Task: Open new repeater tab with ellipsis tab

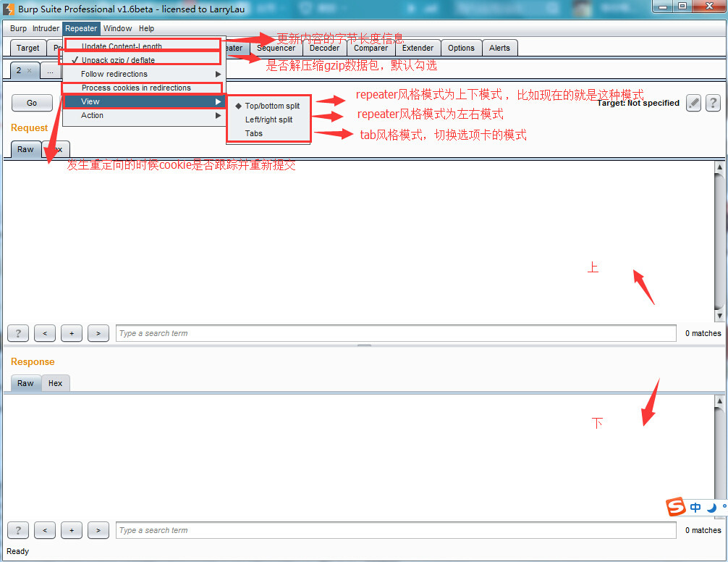Action: 50,70
